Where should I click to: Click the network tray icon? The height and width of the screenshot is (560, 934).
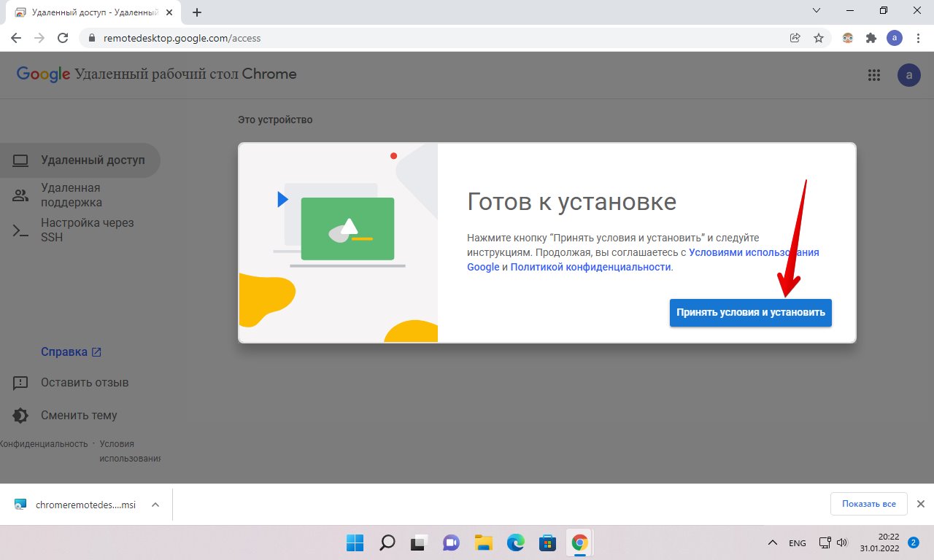click(825, 542)
